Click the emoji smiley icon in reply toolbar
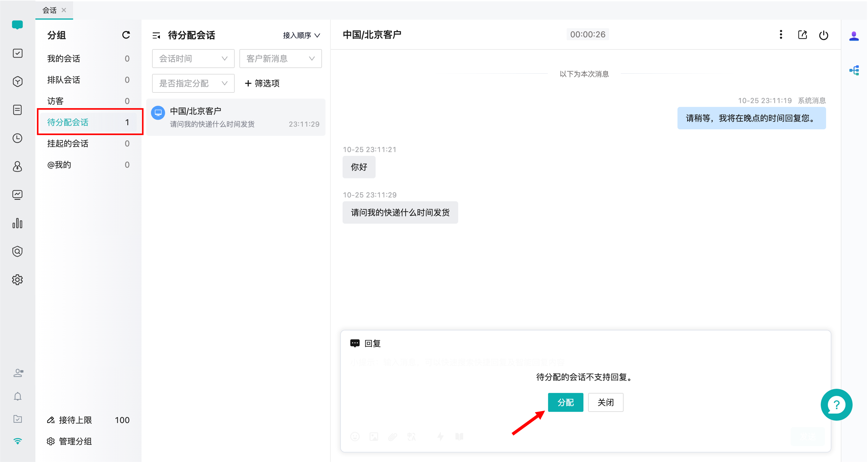The image size is (868, 462). pyautogui.click(x=355, y=436)
